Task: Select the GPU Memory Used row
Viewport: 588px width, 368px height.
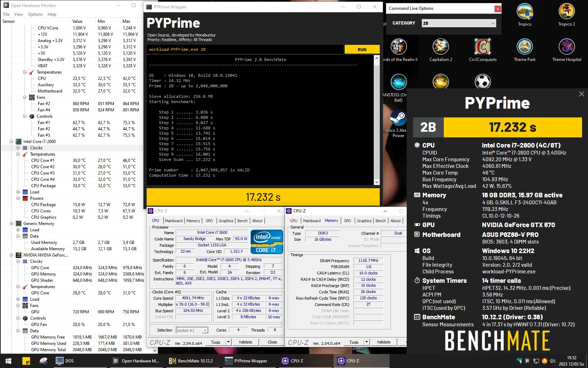Action: (72, 343)
